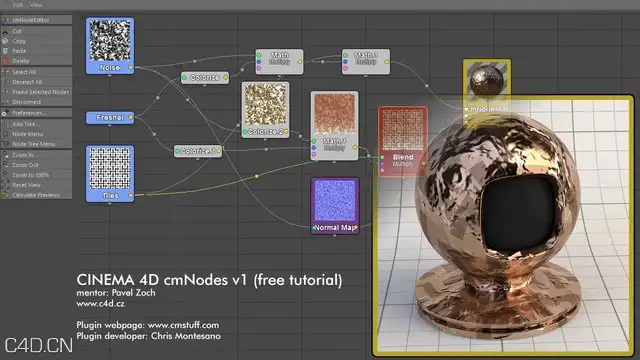640x360 pixels.
Task: Click the previewless Math.1 node's green input port
Action: pos(345,55)
